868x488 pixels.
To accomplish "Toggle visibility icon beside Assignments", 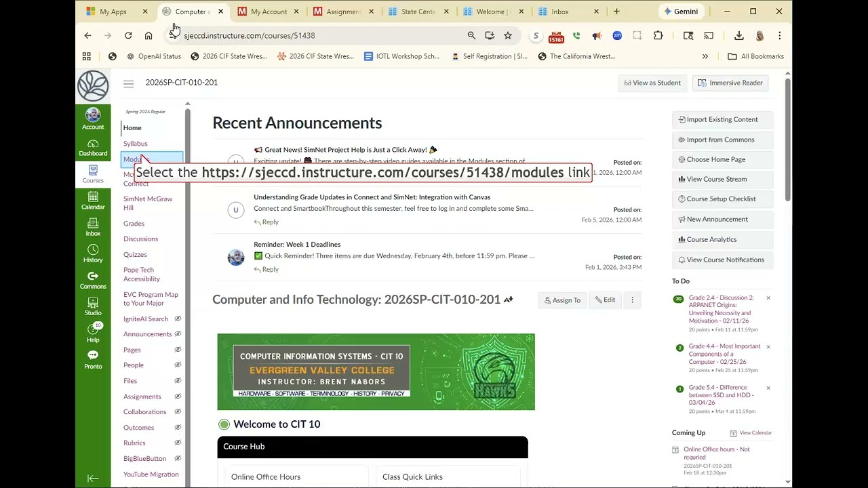I will tap(178, 396).
